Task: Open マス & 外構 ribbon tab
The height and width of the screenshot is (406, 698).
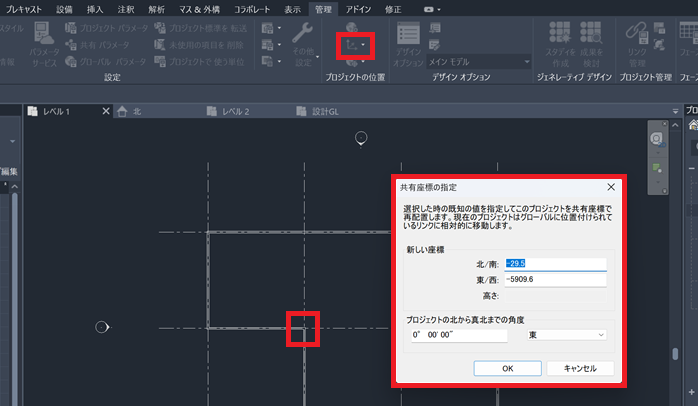Action: point(199,9)
